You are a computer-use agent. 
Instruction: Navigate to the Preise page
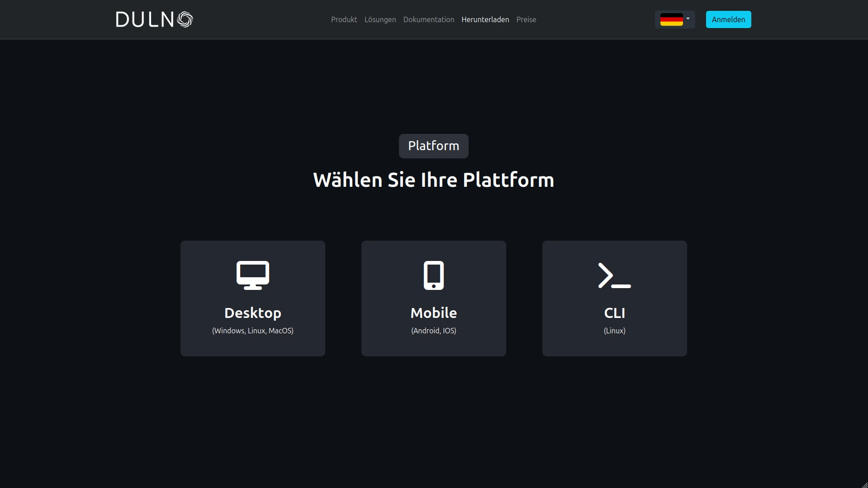point(526,19)
